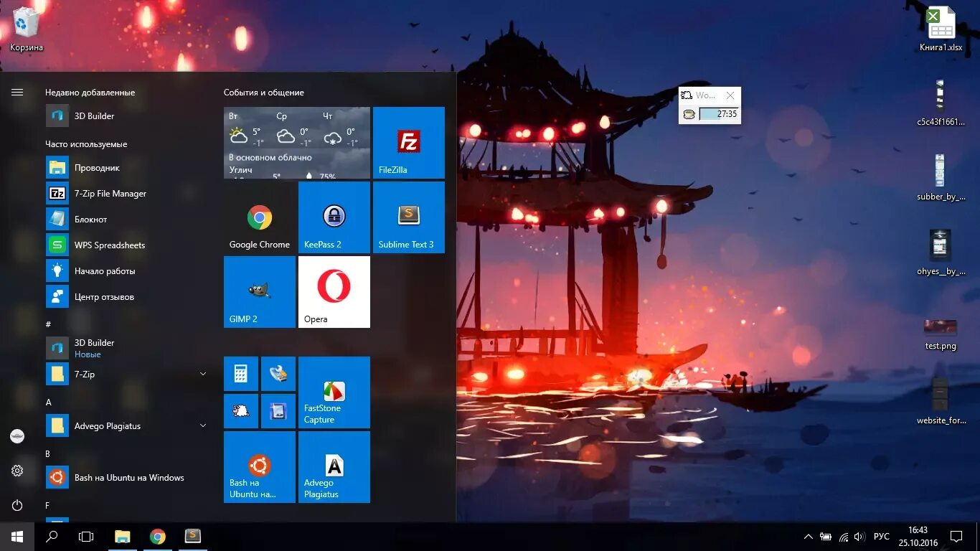Expand the Advego Plagiatus folder chevron
Screen dimensions: 980x551
[x=202, y=425]
